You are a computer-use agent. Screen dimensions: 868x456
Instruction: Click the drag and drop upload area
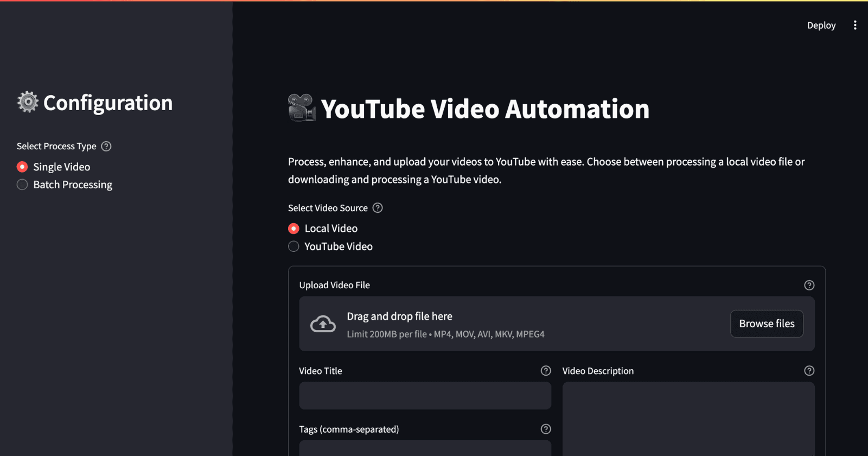(557, 324)
